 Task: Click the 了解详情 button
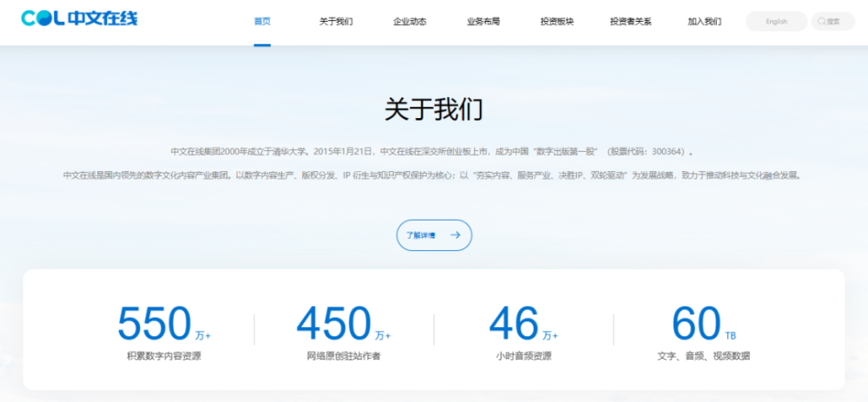(434, 235)
